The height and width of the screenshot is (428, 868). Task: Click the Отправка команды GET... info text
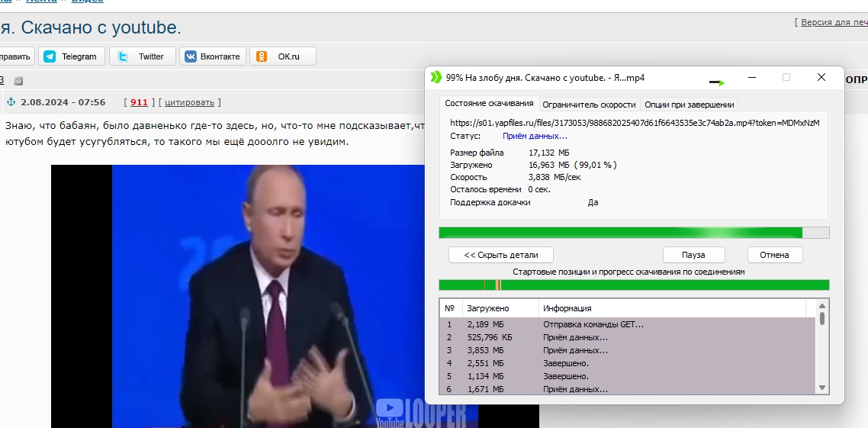593,324
